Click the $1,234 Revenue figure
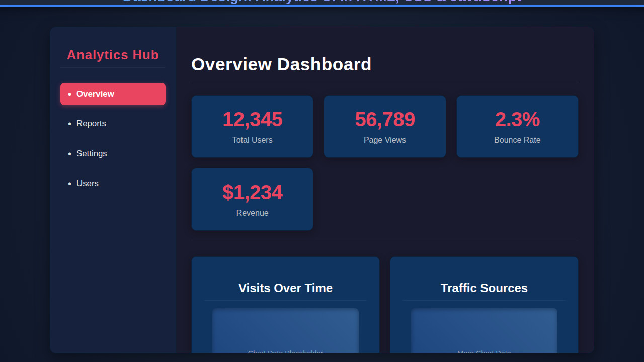This screenshot has height=362, width=644. point(252,193)
